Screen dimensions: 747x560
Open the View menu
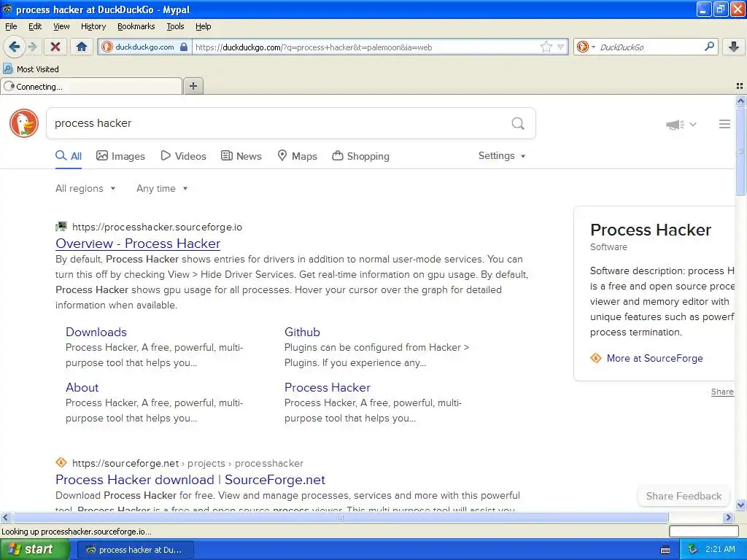point(61,26)
